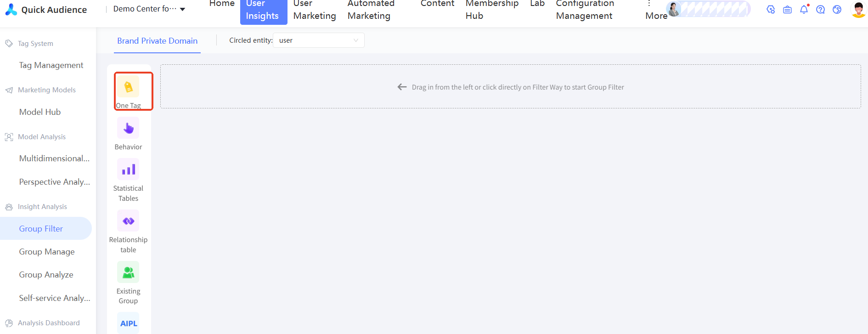Viewport: 868px width, 334px height.
Task: Open Content in top navigation
Action: pos(437,4)
